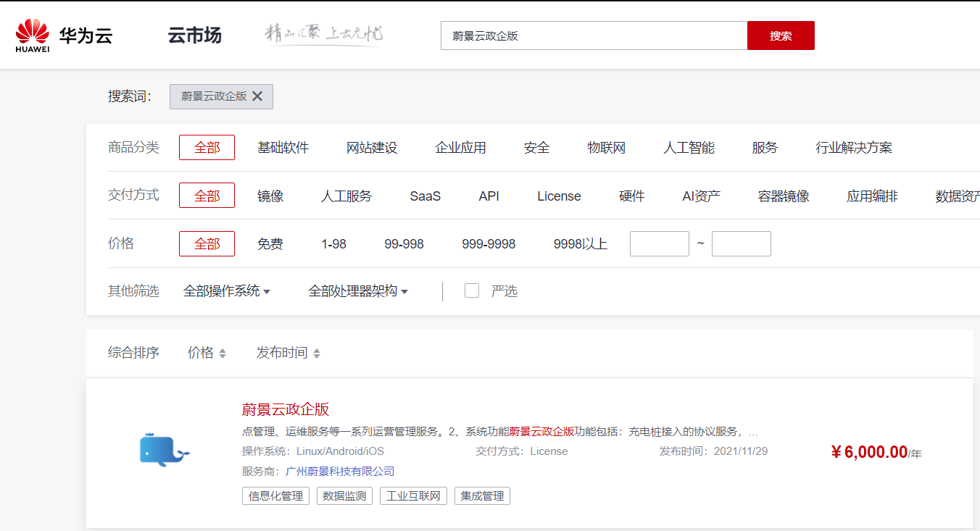Screen dimensions: 980x531
Task: Sort results by 发布时间 arrows
Action: 316,354
